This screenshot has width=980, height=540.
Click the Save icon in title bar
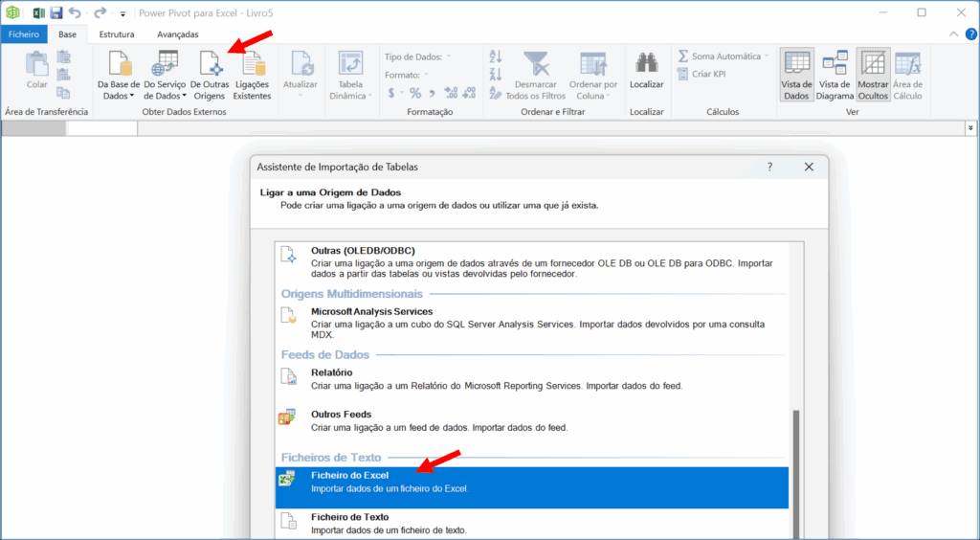pyautogui.click(x=56, y=13)
